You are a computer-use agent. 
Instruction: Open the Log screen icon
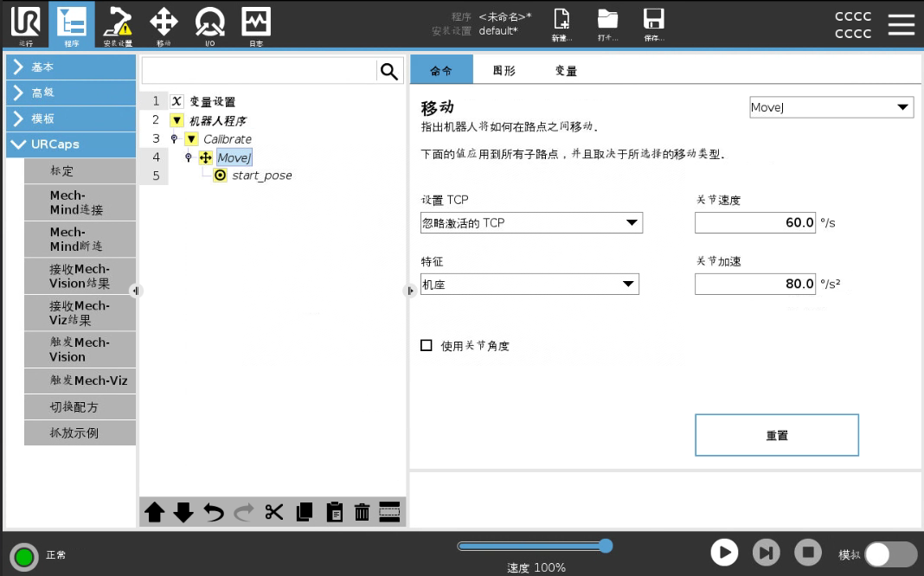click(x=256, y=24)
